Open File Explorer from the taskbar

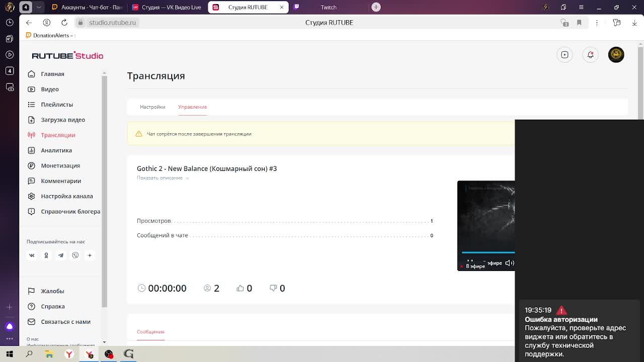coord(49,354)
